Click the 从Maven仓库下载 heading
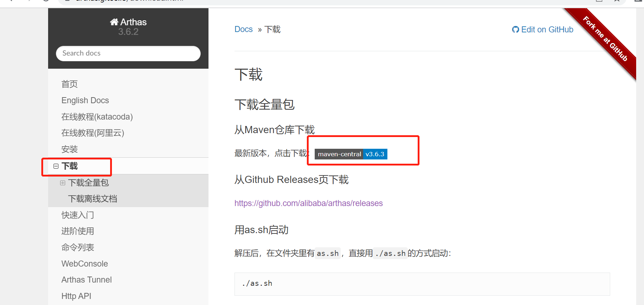The width and height of the screenshot is (644, 305). click(x=274, y=130)
